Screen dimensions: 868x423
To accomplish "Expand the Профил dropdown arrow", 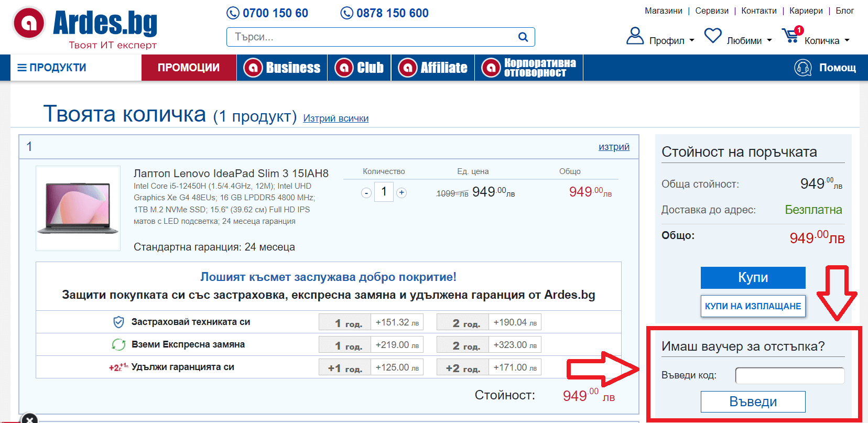I will click(x=692, y=40).
